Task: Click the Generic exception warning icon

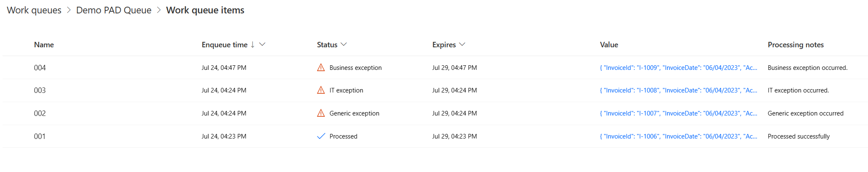Action: tap(321, 113)
